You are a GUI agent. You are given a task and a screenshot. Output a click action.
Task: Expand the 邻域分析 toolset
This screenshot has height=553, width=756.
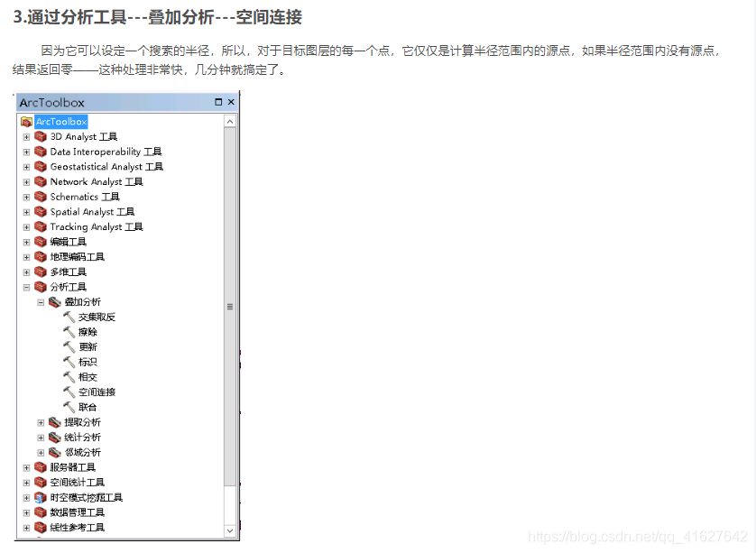pyautogui.click(x=41, y=453)
